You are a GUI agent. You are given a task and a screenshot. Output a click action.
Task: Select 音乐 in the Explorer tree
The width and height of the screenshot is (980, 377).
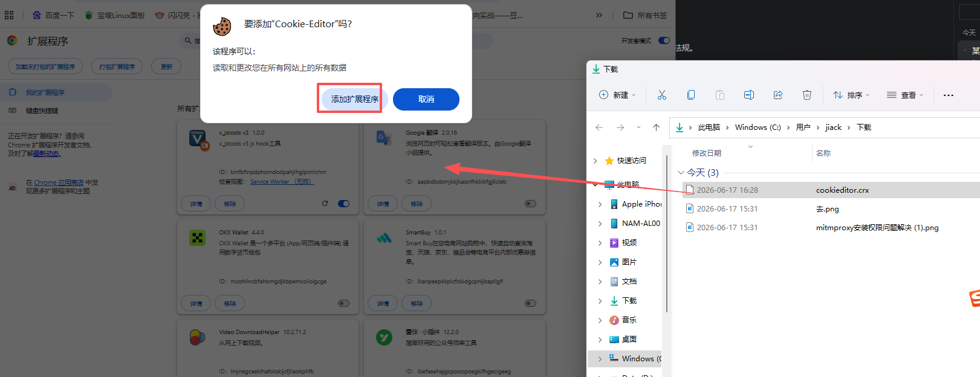[x=629, y=320]
